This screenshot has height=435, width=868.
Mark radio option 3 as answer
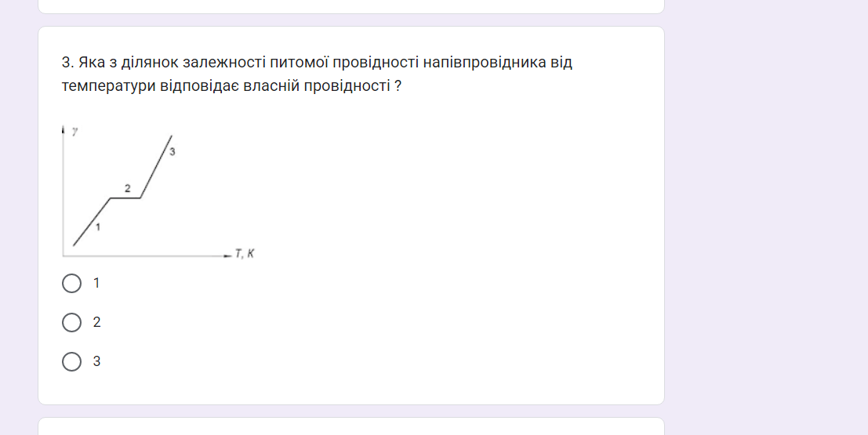tap(71, 361)
